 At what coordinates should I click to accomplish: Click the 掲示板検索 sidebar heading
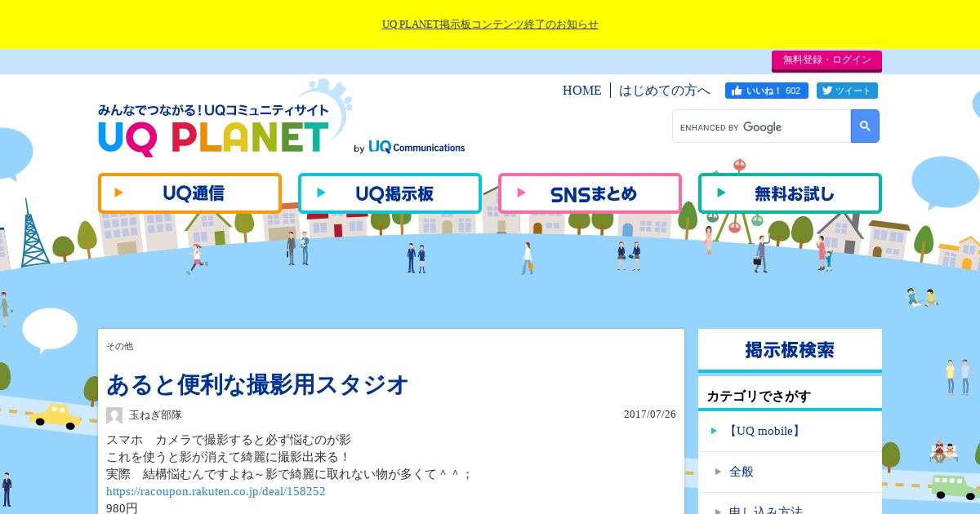pyautogui.click(x=790, y=350)
